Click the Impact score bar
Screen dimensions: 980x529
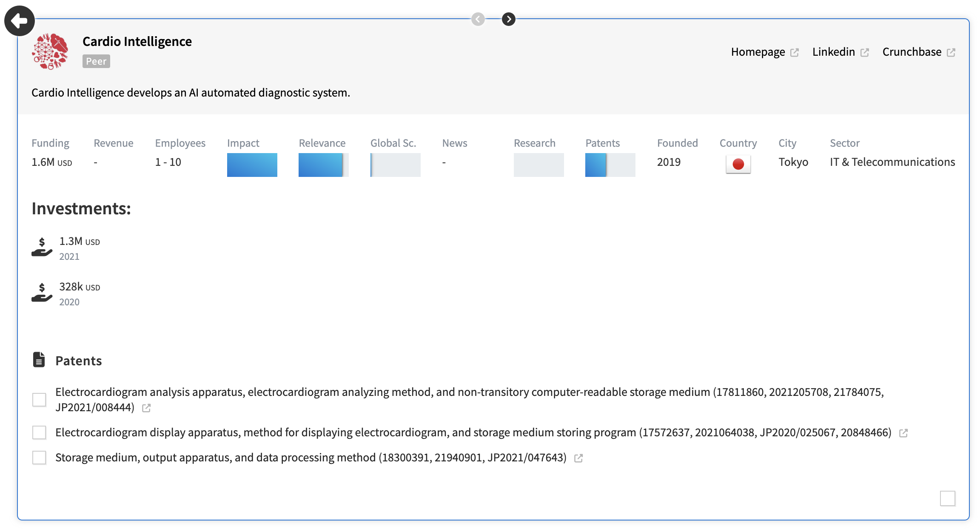click(252, 165)
